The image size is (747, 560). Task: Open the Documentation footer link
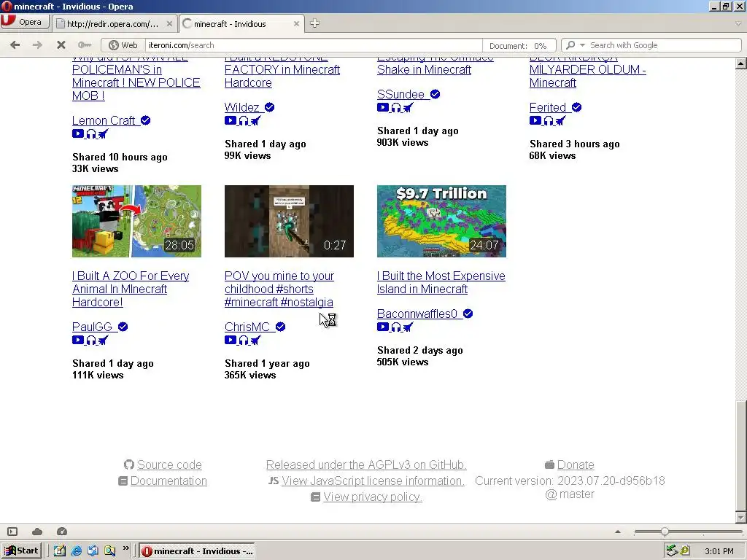point(169,481)
